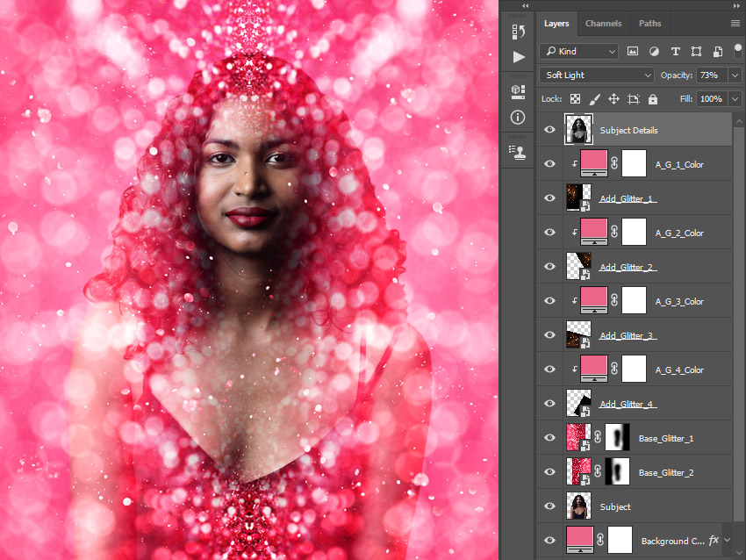746x560 pixels.
Task: Switch to the Channels tab
Action: [604, 23]
